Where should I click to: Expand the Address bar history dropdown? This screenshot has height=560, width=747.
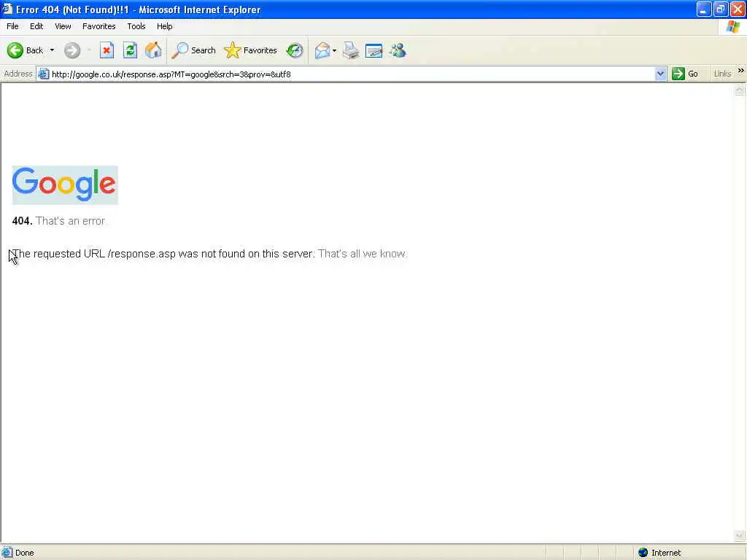(660, 74)
